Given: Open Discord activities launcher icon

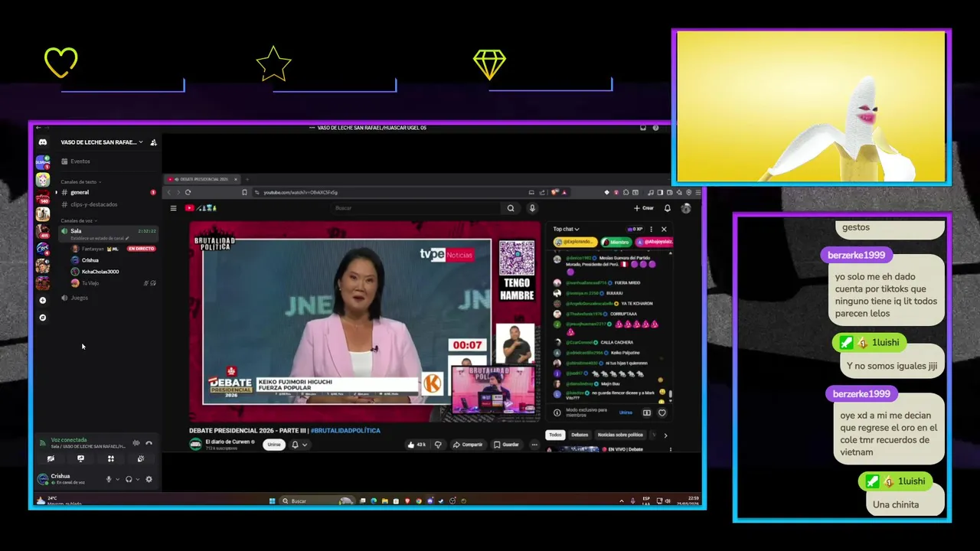Looking at the screenshot, I should pyautogui.click(x=110, y=459).
